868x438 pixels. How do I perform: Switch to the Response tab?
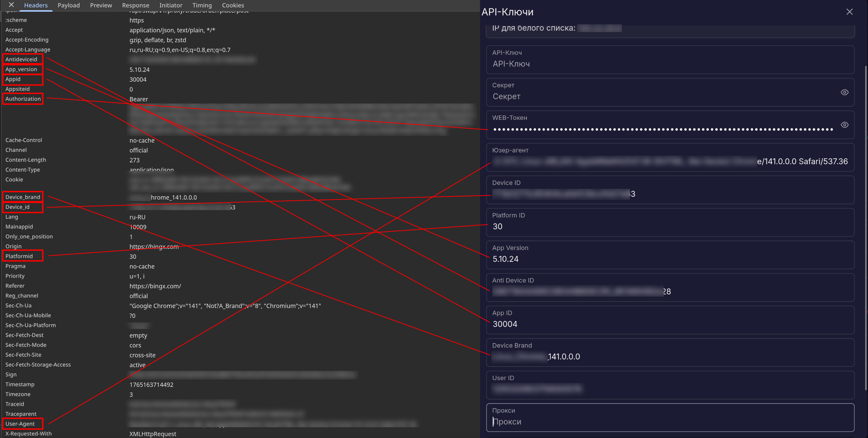135,5
